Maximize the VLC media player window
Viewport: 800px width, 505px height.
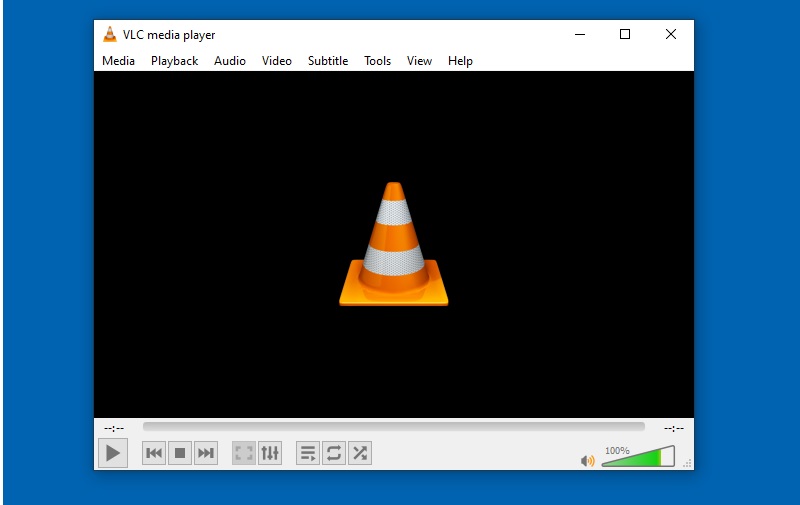click(625, 34)
